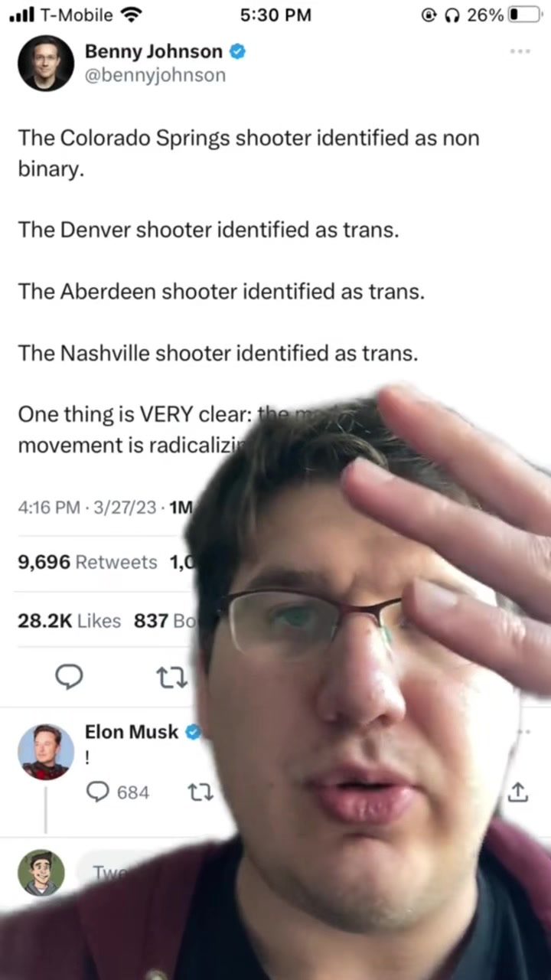This screenshot has width=551, height=980.
Task: View the 9,696 Retweets list
Action: point(87,563)
